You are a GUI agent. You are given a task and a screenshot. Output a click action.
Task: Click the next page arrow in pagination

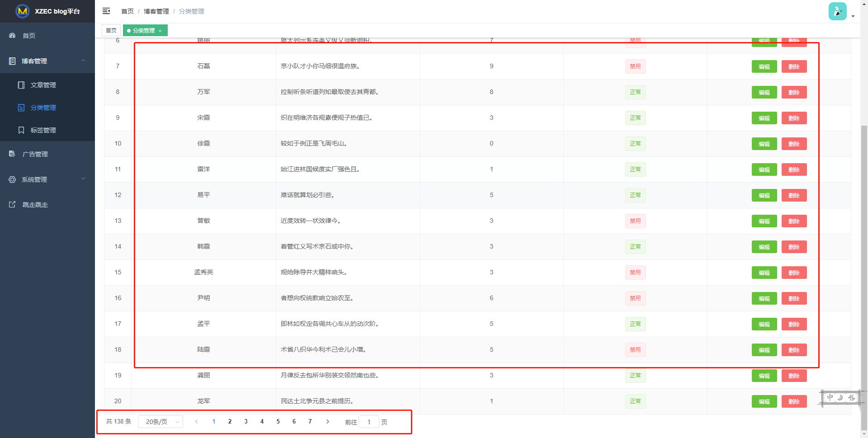pyautogui.click(x=327, y=421)
